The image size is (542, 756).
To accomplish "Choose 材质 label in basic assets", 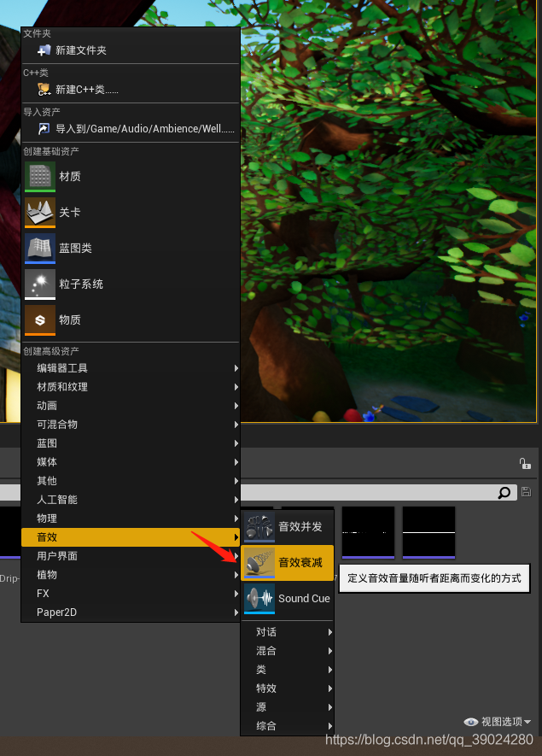I will tap(70, 177).
